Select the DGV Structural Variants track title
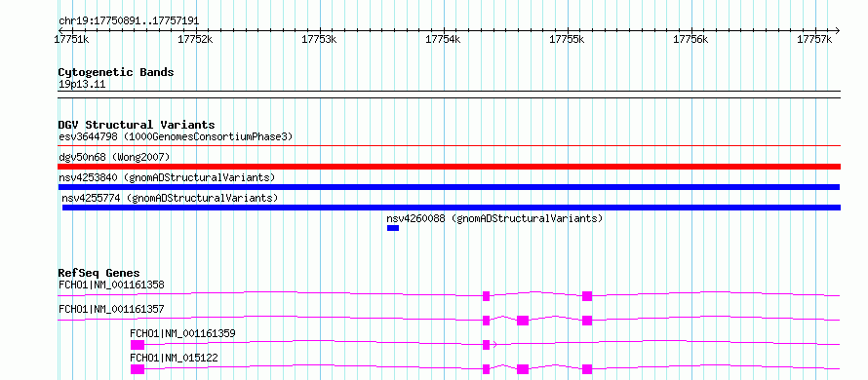This screenshot has width=868, height=380. tap(137, 125)
